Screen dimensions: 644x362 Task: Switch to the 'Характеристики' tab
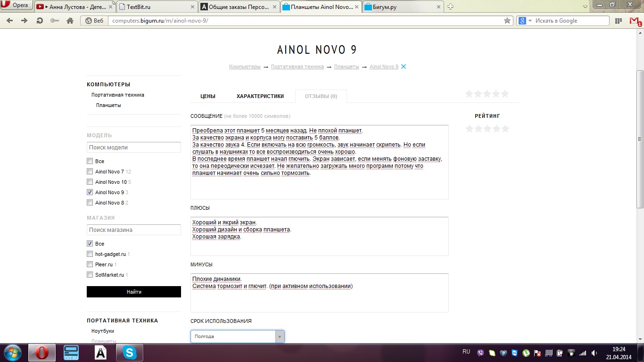pos(260,96)
